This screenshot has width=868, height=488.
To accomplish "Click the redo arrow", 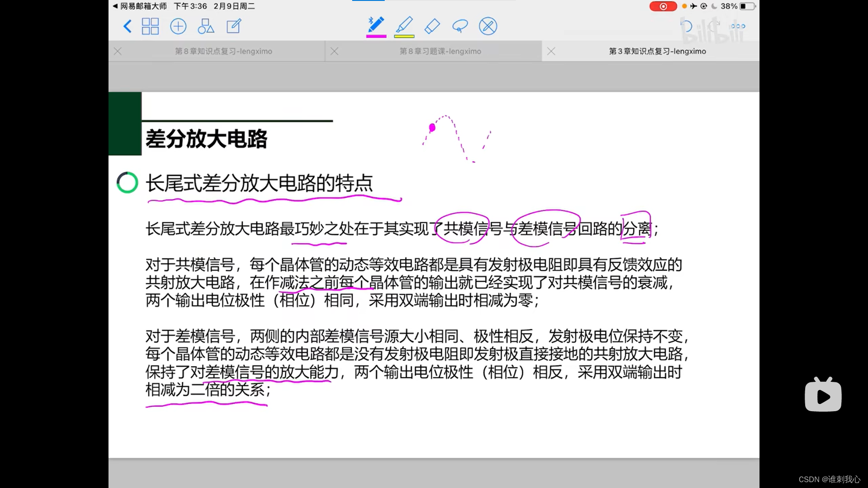I will [x=713, y=26].
